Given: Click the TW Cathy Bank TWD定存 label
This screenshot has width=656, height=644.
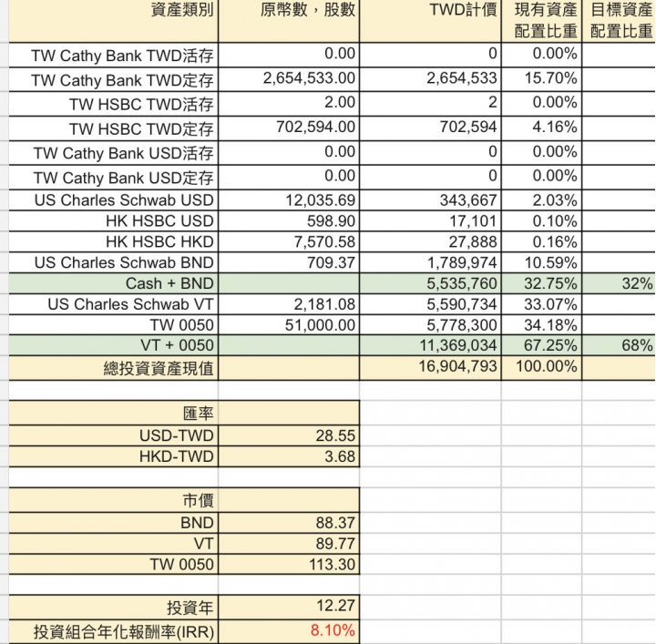Looking at the screenshot, I should coord(122,80).
